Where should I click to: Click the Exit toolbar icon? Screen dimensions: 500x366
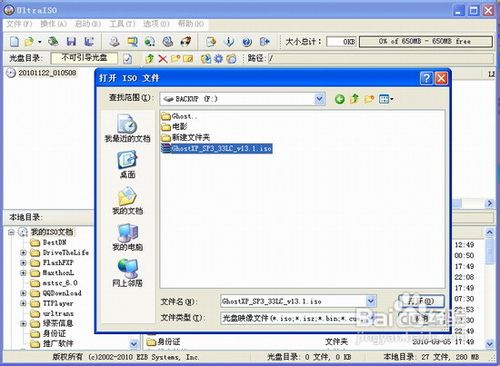point(265,42)
